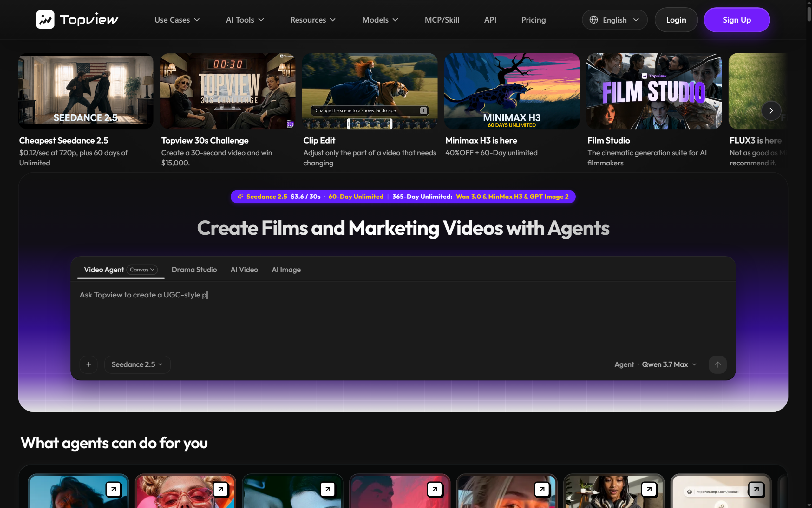Screen dimensions: 812x508
Task: Select the Video Agent tab
Action: click(104, 270)
